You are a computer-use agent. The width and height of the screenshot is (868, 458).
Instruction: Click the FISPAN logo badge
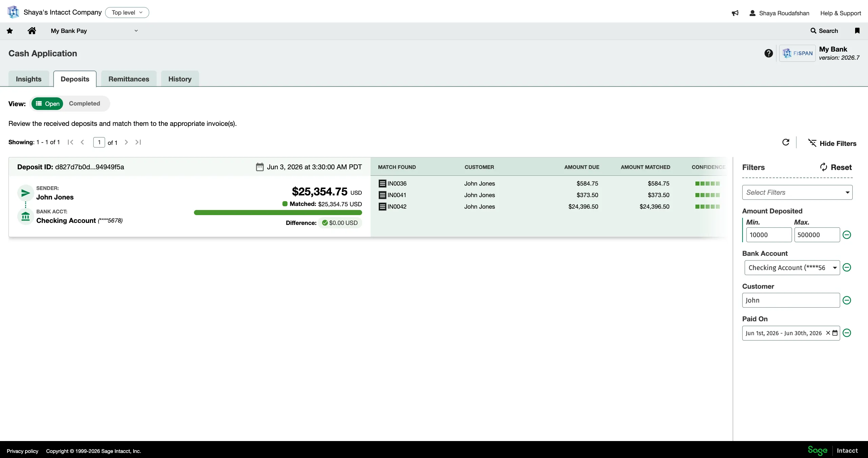pos(797,53)
